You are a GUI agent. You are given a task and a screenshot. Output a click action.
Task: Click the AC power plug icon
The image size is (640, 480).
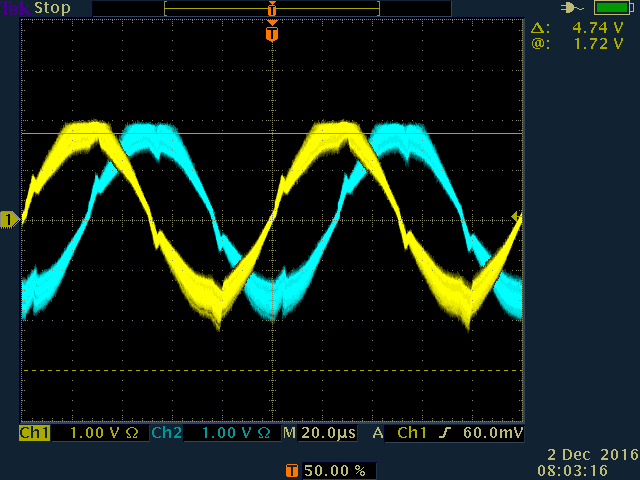click(x=572, y=8)
